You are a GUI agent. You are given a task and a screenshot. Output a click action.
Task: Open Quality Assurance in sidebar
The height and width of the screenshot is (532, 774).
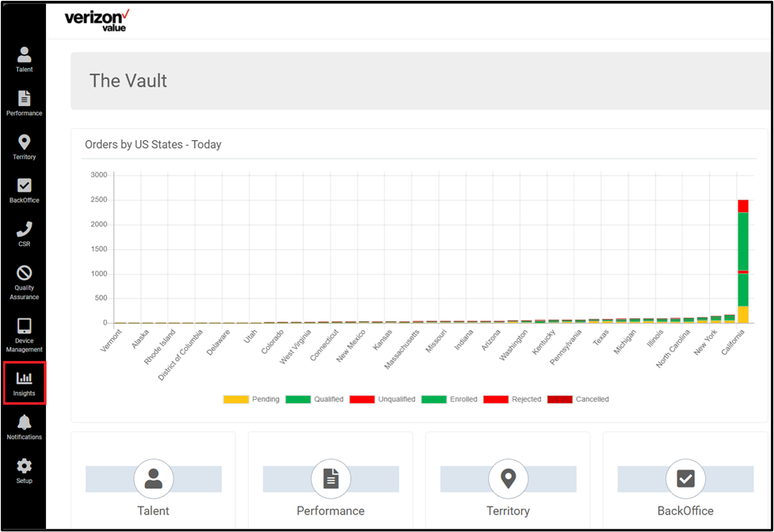click(24, 283)
